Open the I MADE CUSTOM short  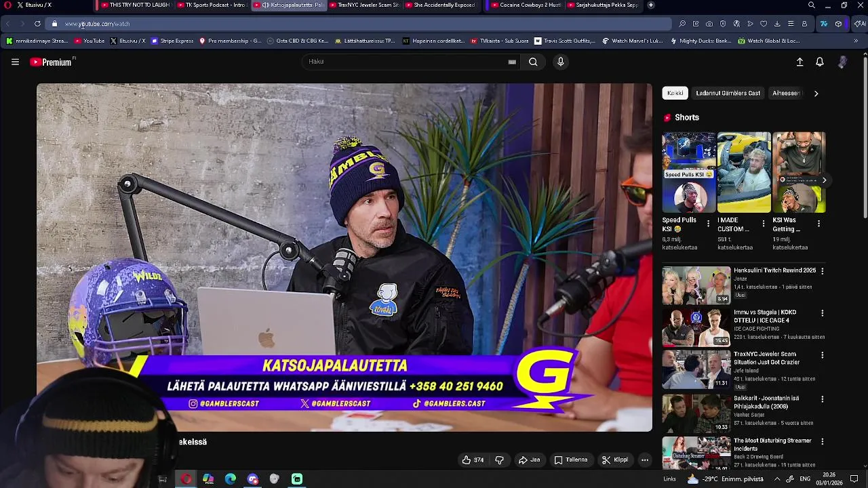[x=744, y=172]
